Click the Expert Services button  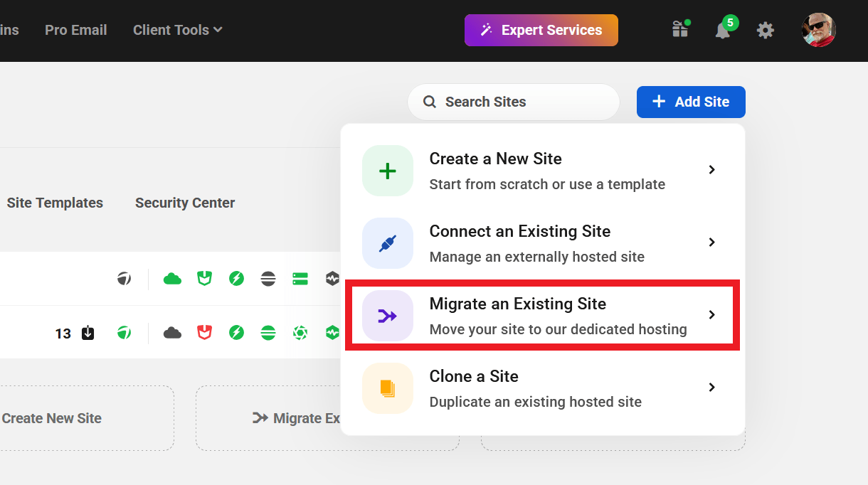point(541,30)
